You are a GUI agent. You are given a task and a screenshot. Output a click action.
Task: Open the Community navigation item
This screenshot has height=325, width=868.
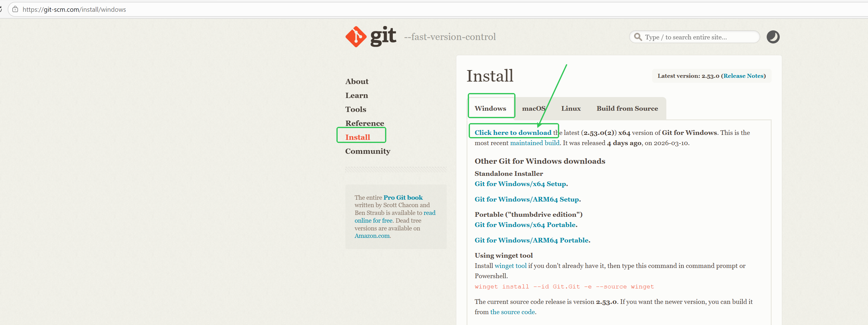click(368, 151)
